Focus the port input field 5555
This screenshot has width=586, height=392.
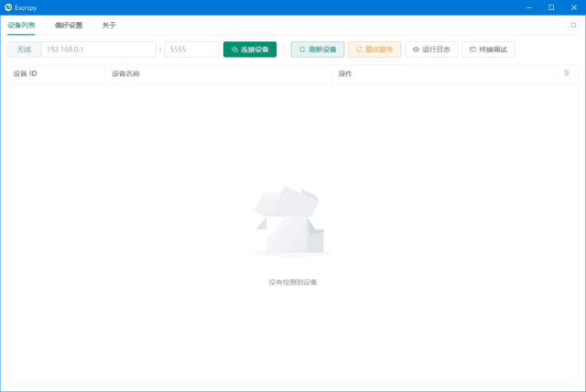pyautogui.click(x=191, y=49)
